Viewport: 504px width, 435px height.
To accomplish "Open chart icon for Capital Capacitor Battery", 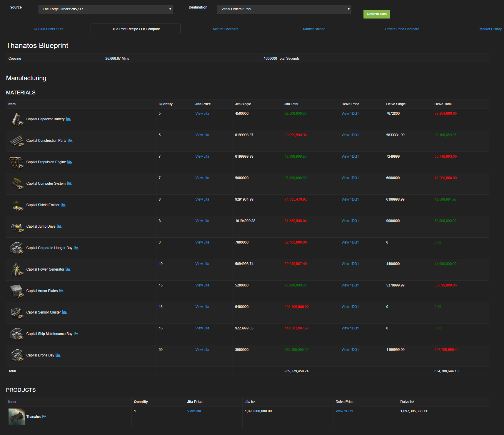I will point(68,119).
